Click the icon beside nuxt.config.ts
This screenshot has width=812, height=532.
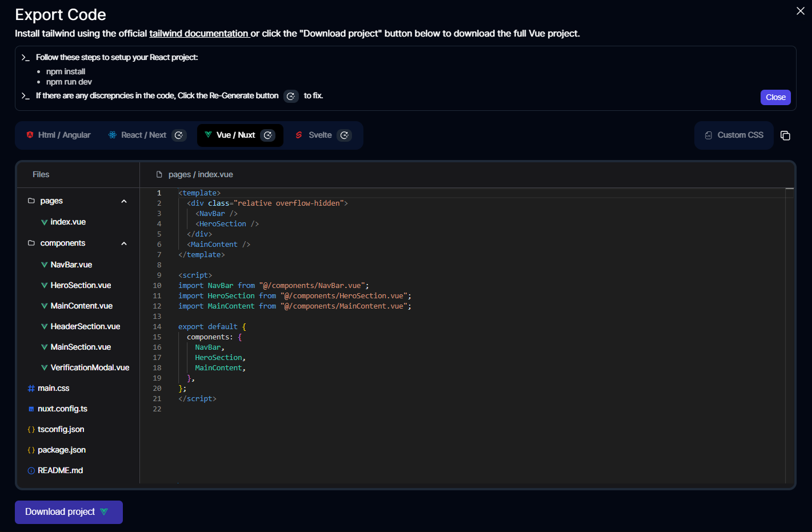(31, 409)
